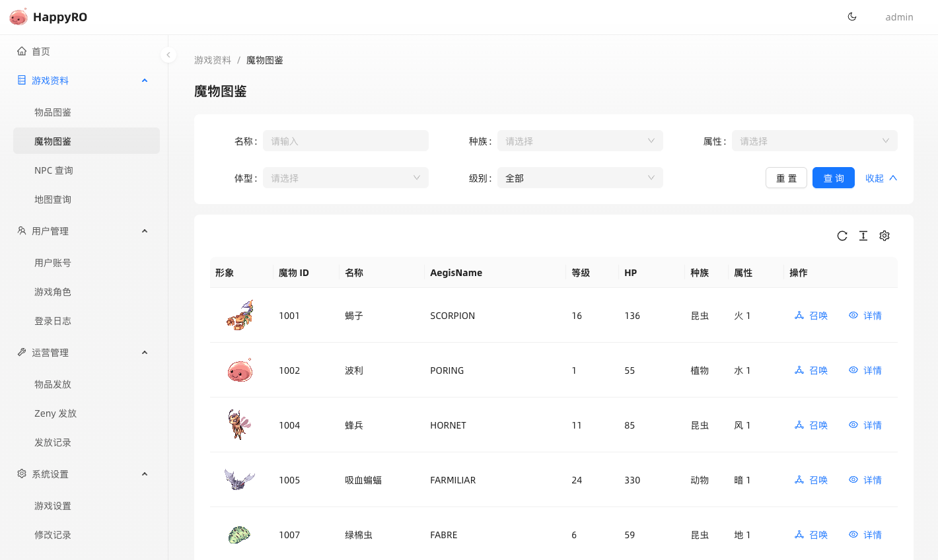Image resolution: width=938 pixels, height=560 pixels.
Task: View details of PORING via 详情
Action: pyautogui.click(x=865, y=370)
